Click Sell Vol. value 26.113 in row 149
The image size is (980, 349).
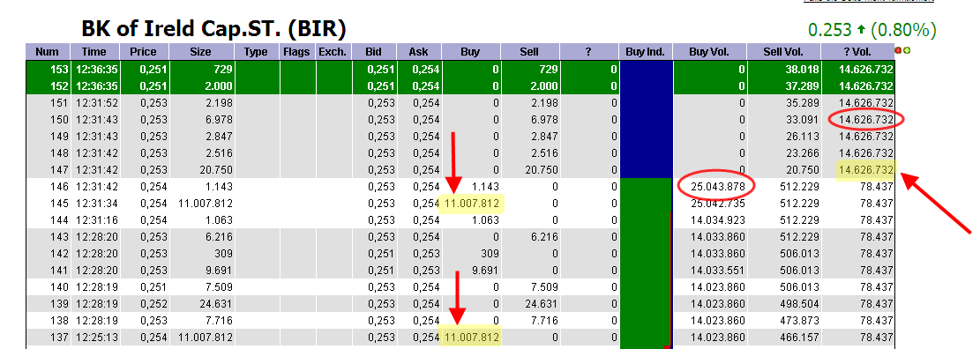coord(803,136)
